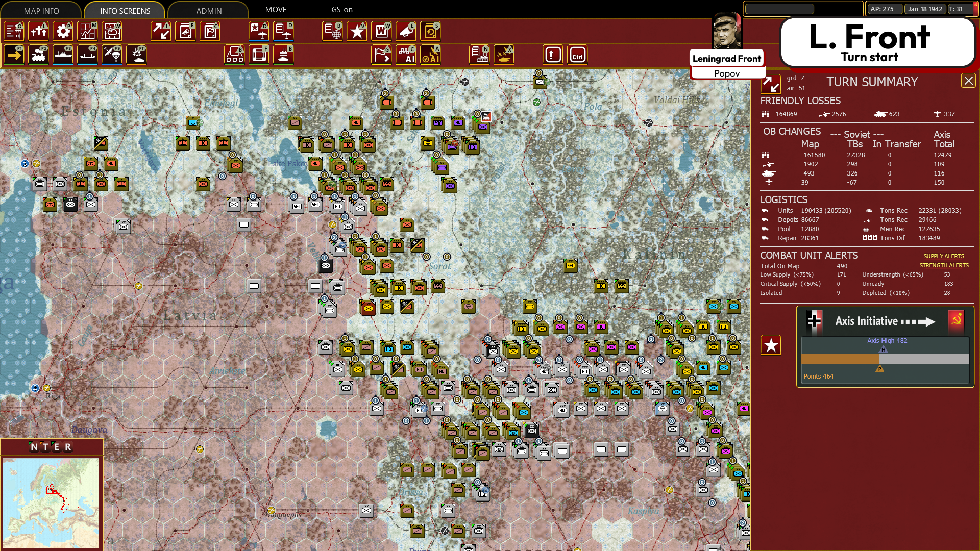Open the ADMIN tab

pyautogui.click(x=209, y=11)
